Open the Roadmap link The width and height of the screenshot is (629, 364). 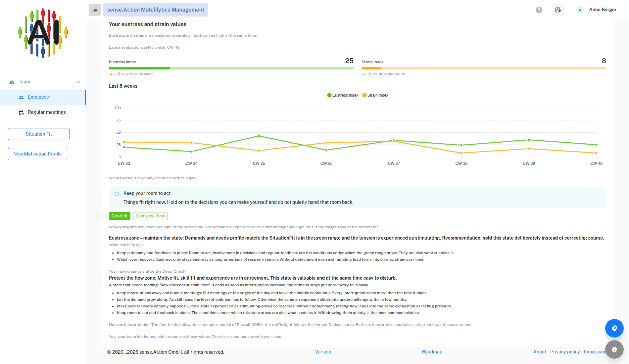[x=432, y=352]
